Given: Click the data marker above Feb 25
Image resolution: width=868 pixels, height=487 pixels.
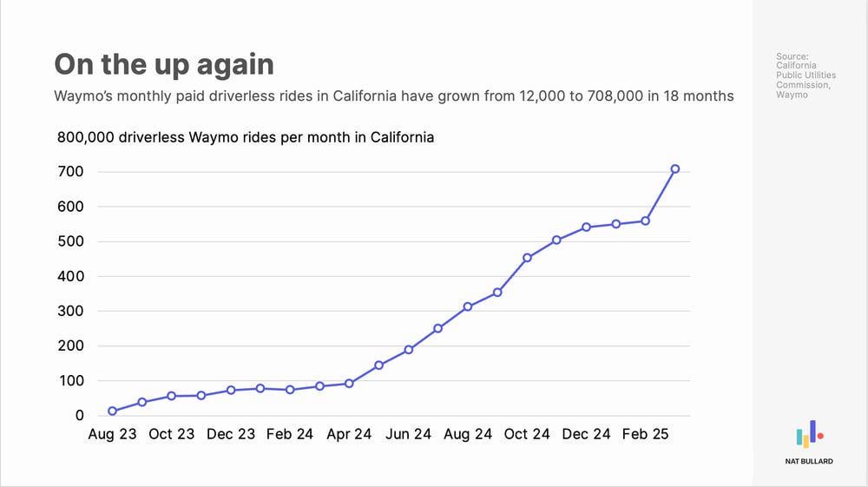Looking at the screenshot, I should pos(646,220).
